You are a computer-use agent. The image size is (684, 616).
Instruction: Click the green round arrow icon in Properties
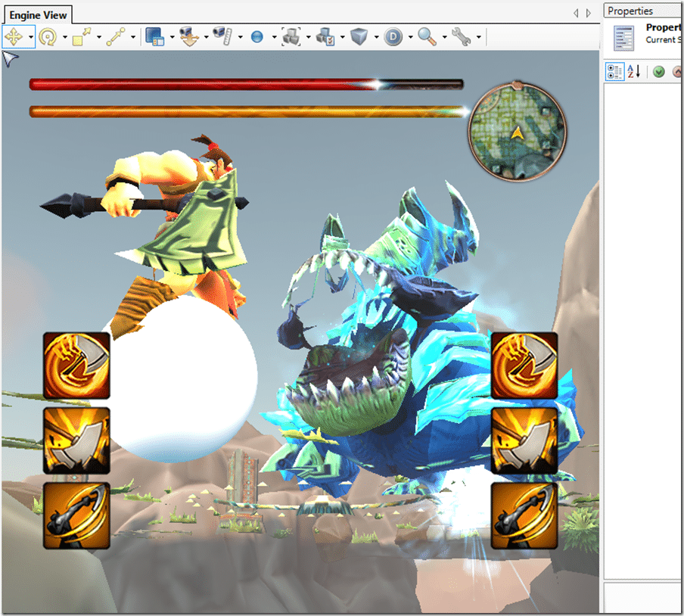click(x=659, y=72)
